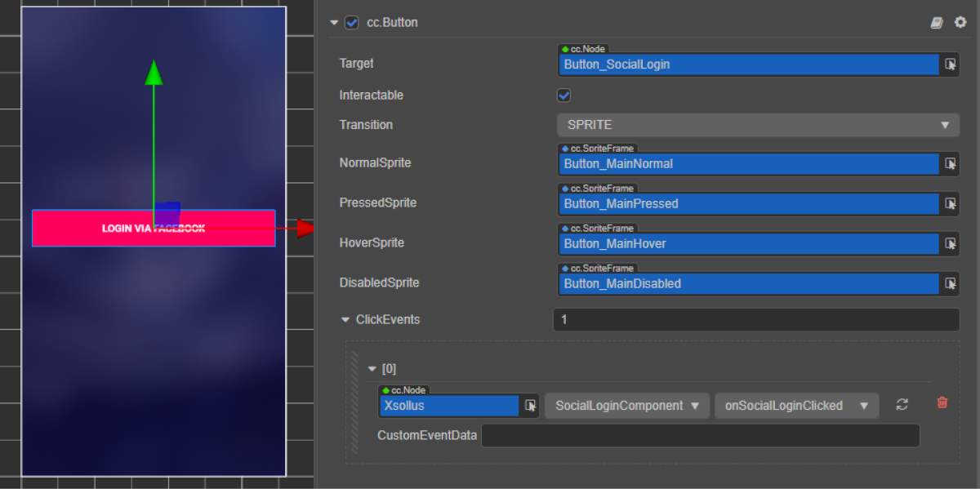Click the NormalSprite asset picker icon
Viewport: 980px width, 489px height.
950,164
